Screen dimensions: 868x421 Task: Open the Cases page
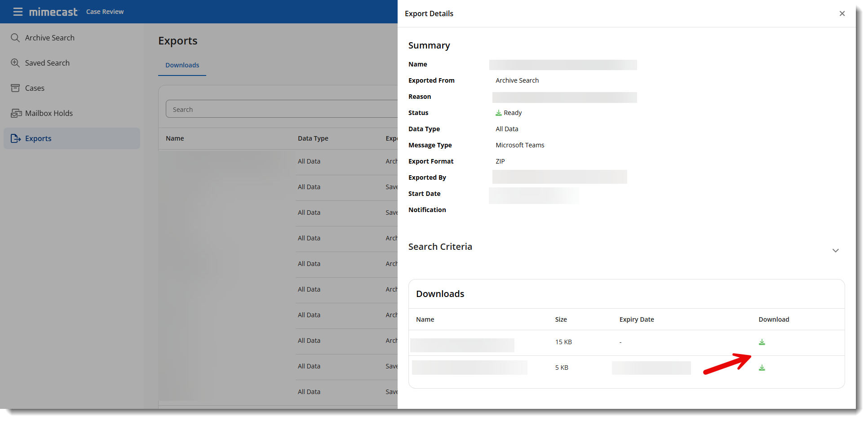pos(35,88)
